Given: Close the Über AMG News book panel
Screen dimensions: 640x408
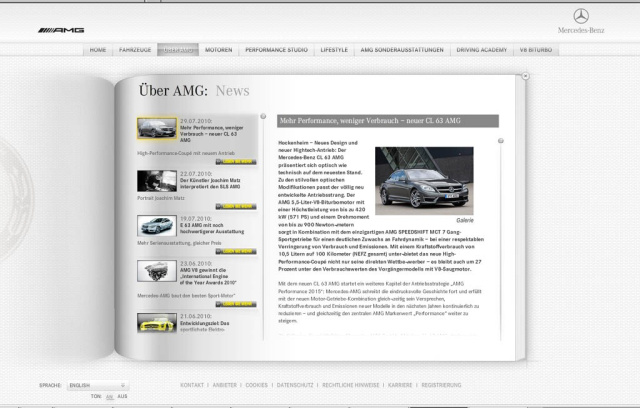Looking at the screenshot, I should pyautogui.click(x=525, y=76).
